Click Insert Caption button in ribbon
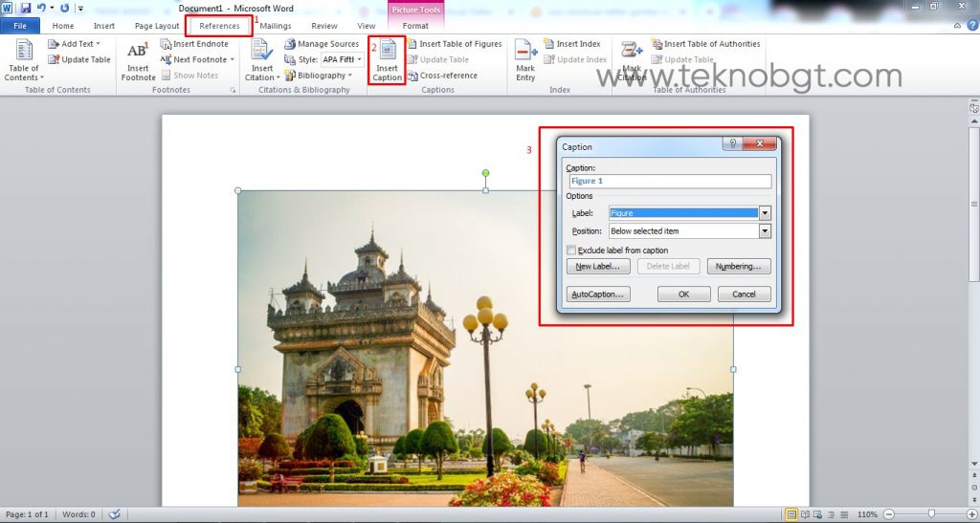 (x=387, y=60)
